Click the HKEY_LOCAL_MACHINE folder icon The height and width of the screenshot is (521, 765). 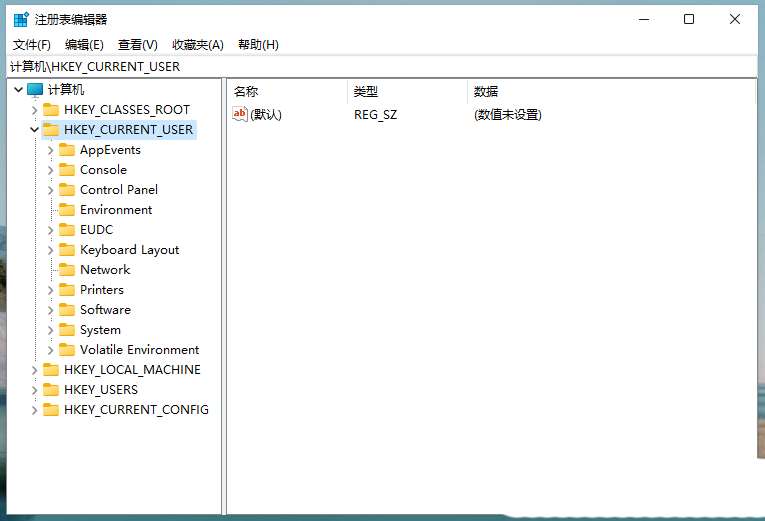pyautogui.click(x=51, y=370)
